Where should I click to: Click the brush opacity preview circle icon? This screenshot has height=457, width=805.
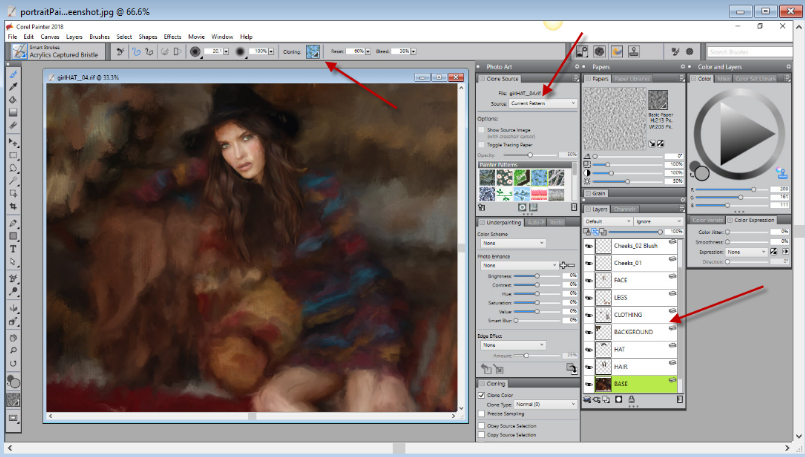[240, 51]
